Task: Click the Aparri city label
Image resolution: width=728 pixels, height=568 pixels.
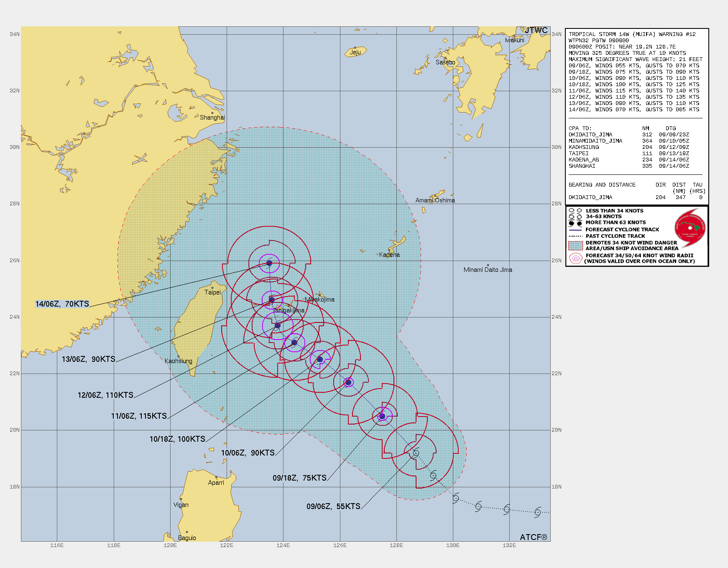Action: pyautogui.click(x=216, y=483)
